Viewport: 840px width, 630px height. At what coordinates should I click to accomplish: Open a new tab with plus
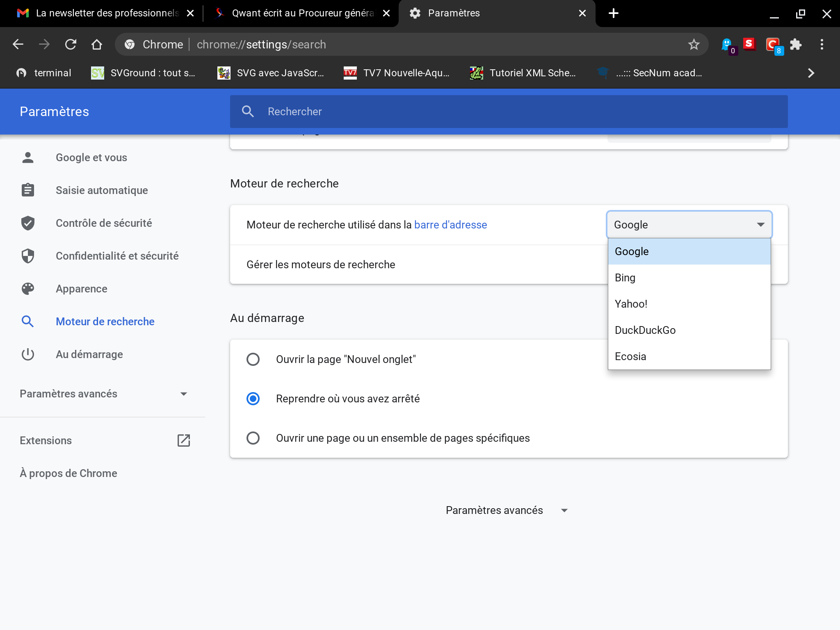[x=614, y=13]
